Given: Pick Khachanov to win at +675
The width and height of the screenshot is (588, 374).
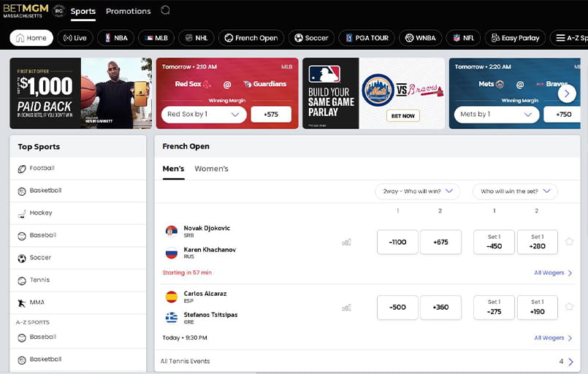Looking at the screenshot, I should [440, 242].
